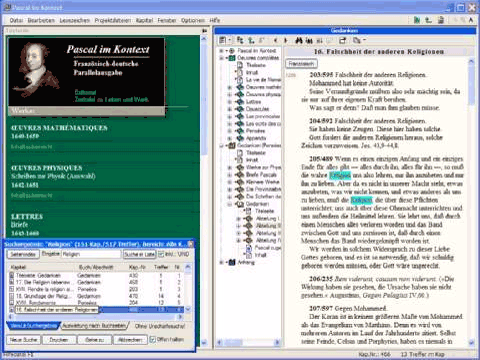Click the copy pages icon in Gedanken toolbar
This screenshot has height=360, width=480.
(x=356, y=40)
